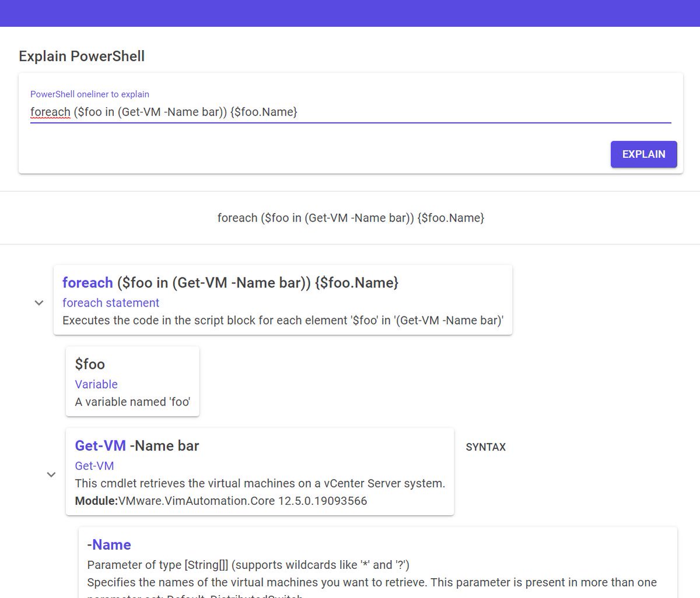Click 'Parameter of type [String[]]' text

point(249,565)
